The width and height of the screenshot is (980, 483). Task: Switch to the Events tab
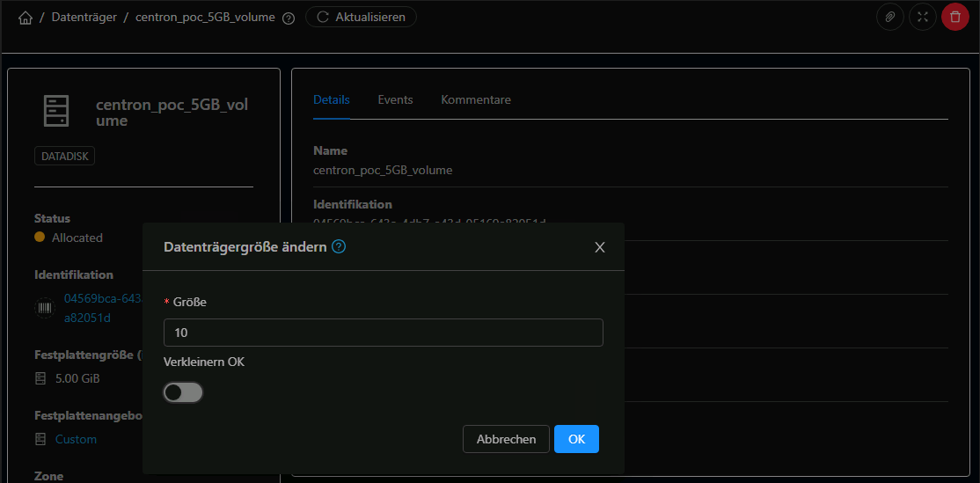pos(395,99)
